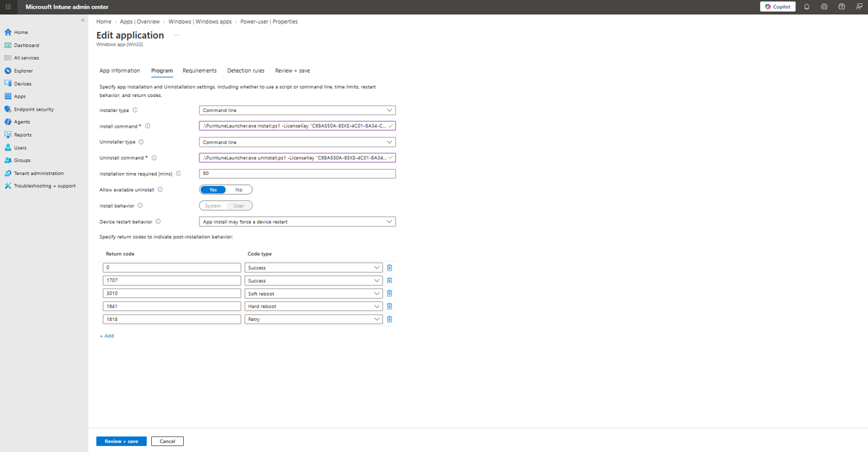Delete the return code 0 row
Viewport: 868px width, 452px height.
pos(389,267)
